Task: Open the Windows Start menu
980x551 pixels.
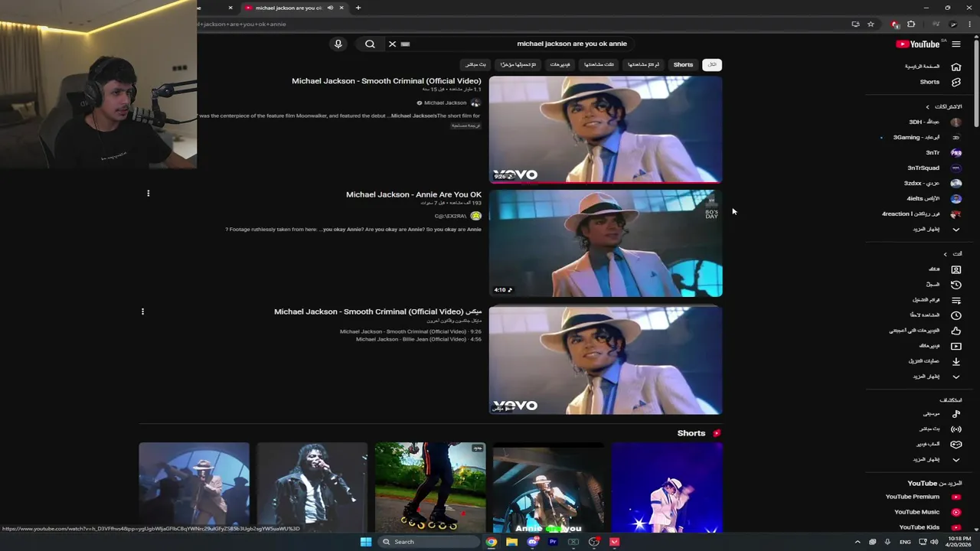Action: [366, 542]
